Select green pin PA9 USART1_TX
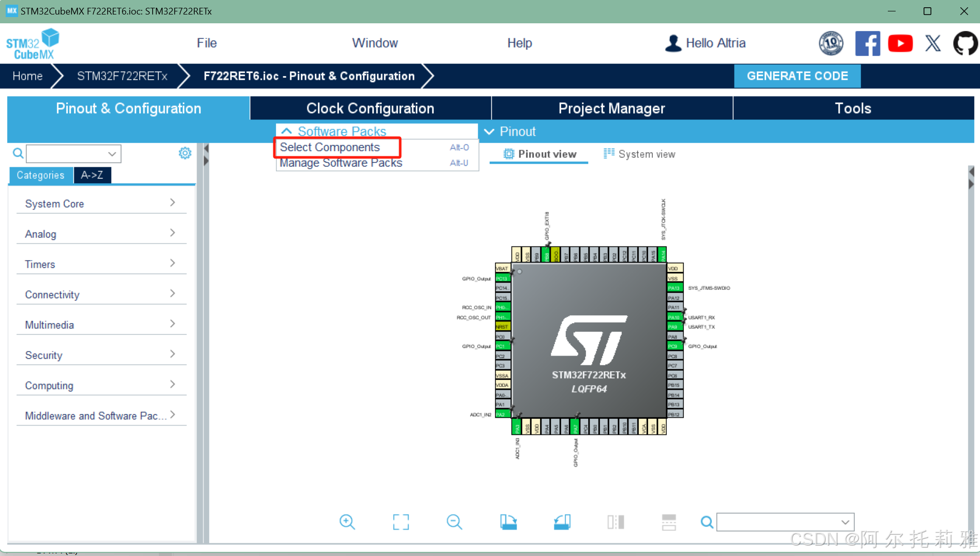This screenshot has width=980, height=556. click(x=675, y=327)
